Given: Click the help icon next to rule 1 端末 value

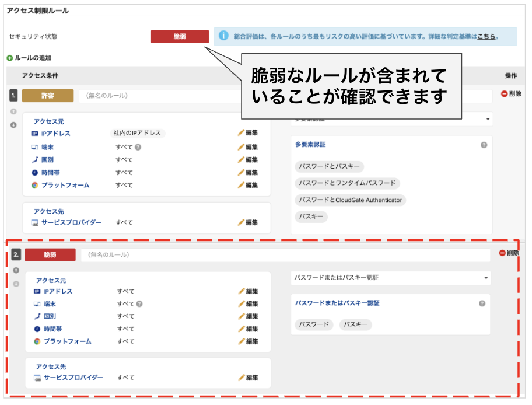Looking at the screenshot, I should click(x=138, y=147).
